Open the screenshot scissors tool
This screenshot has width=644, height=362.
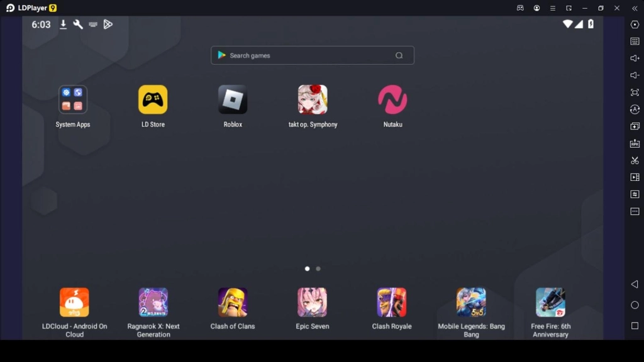point(635,160)
